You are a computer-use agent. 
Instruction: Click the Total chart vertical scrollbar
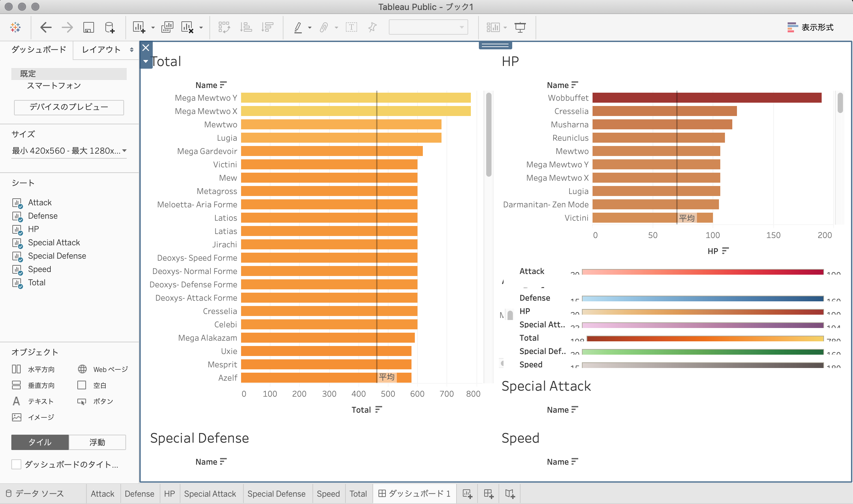pyautogui.click(x=489, y=134)
